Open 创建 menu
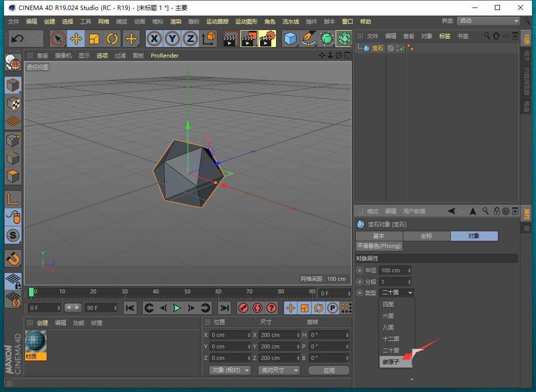The image size is (536, 392). pyautogui.click(x=50, y=22)
